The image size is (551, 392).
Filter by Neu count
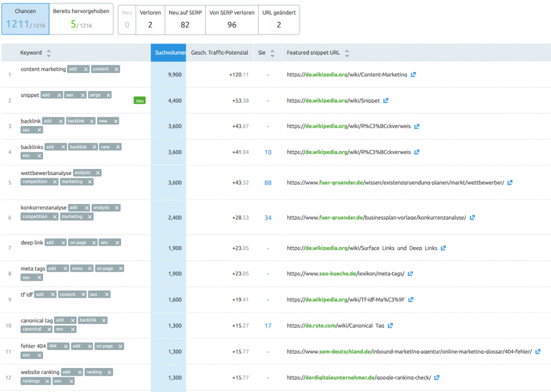pos(127,20)
